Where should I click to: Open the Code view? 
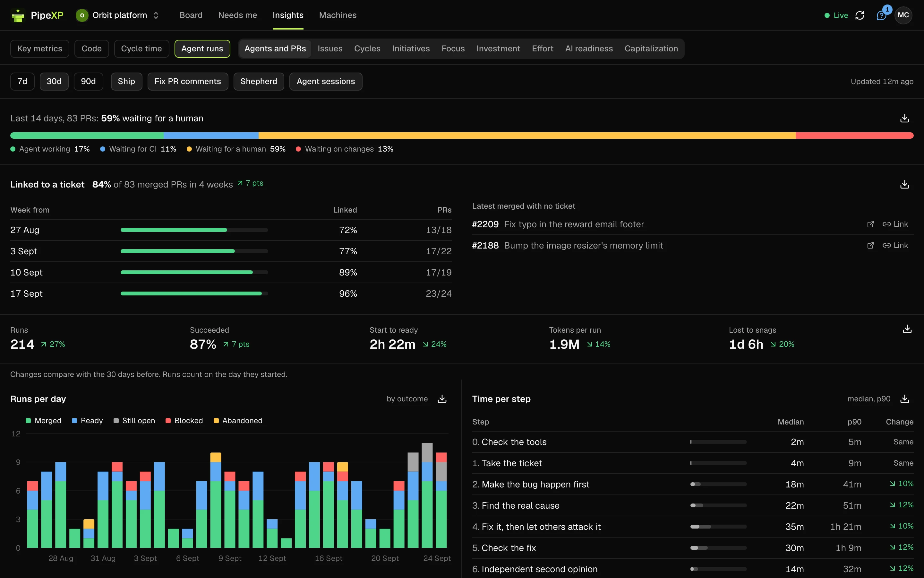coord(92,48)
